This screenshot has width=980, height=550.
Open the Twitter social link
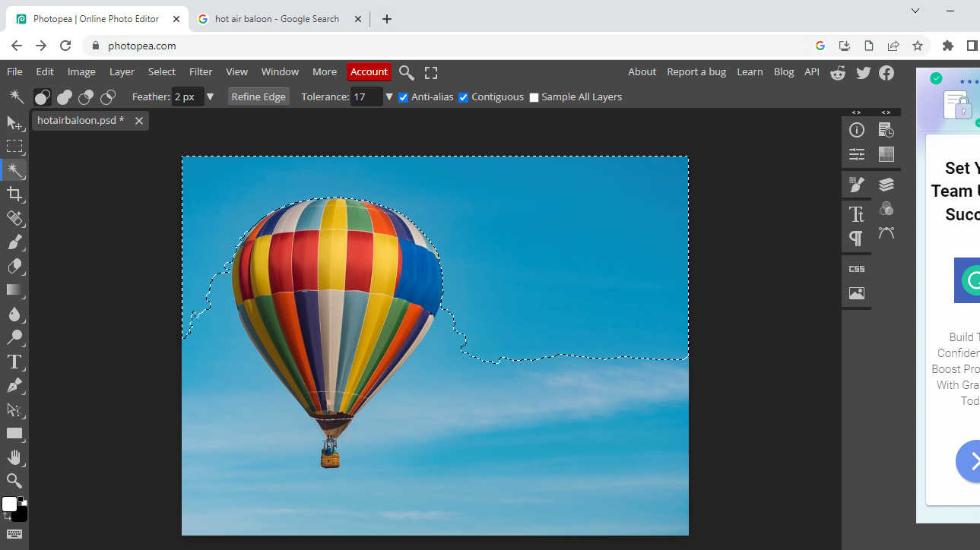pyautogui.click(x=863, y=72)
